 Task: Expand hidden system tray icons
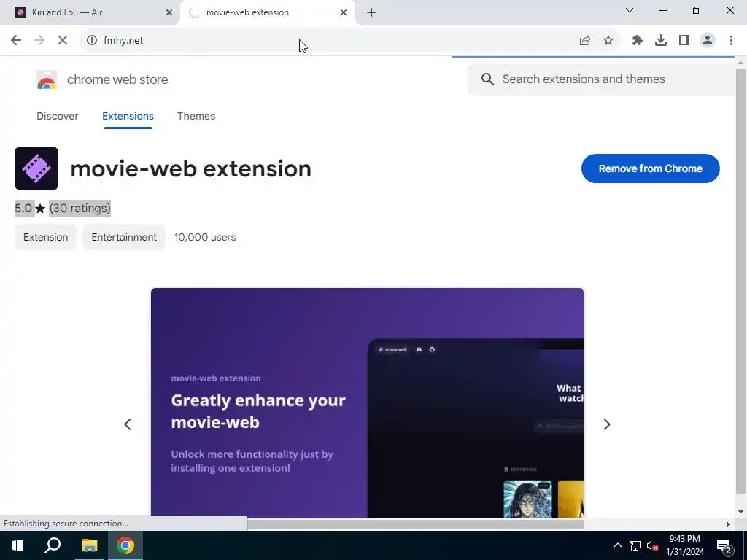[x=617, y=545]
